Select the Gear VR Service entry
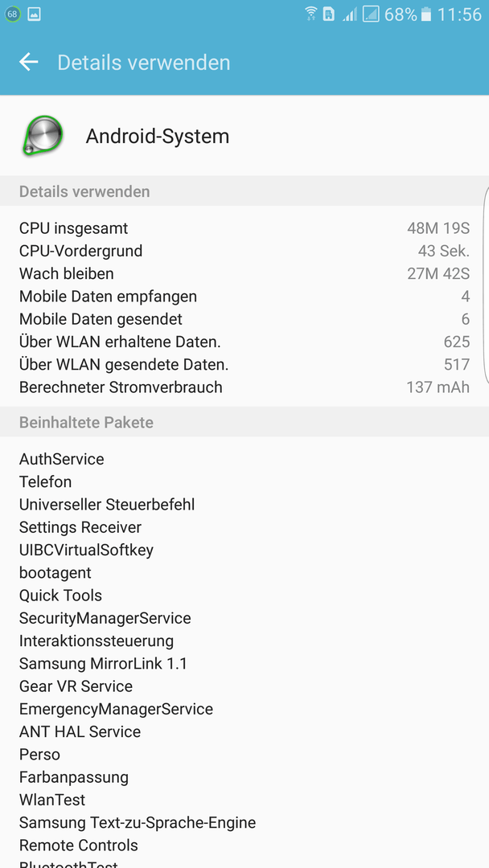Viewport: 489px width, 868px height. coord(76,686)
